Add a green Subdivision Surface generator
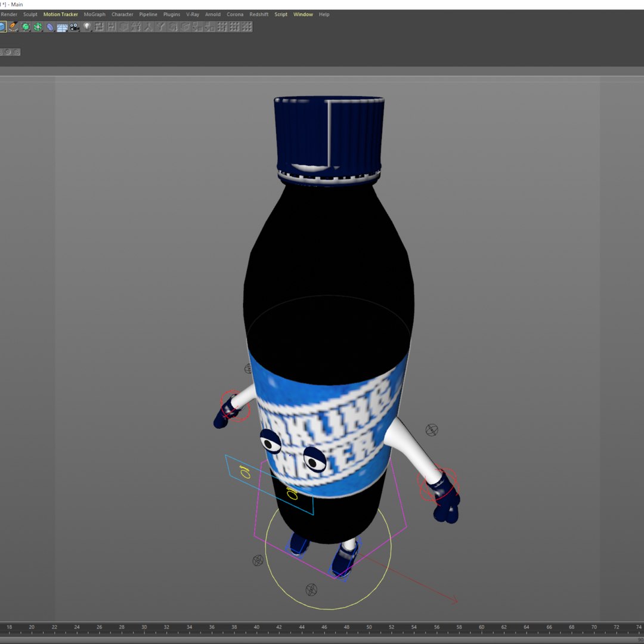This screenshot has height=644, width=644. [26, 27]
